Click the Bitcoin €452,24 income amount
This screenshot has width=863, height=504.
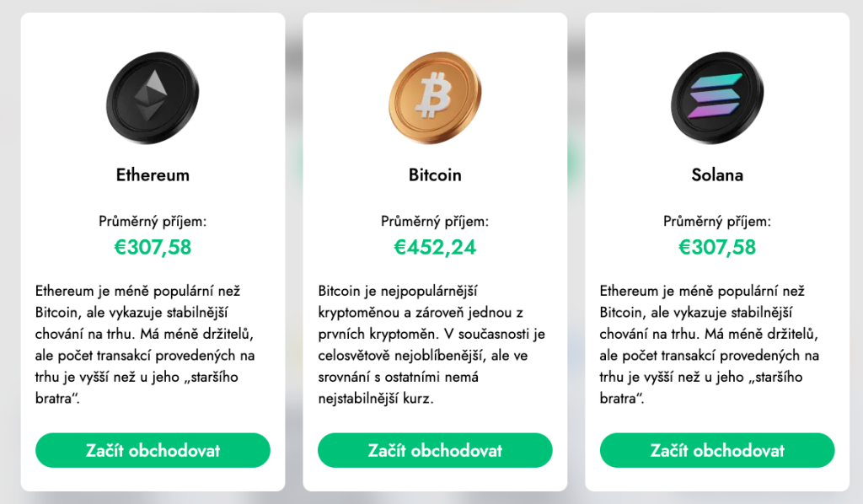tap(435, 247)
